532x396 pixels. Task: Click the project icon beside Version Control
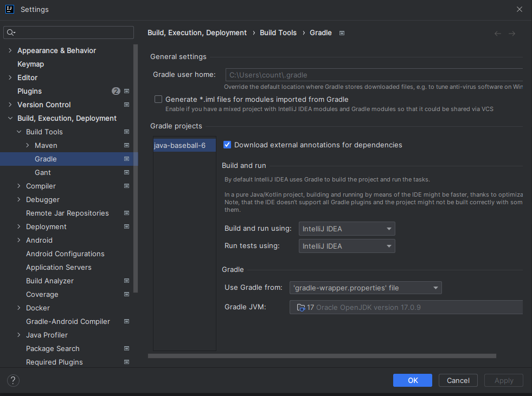[x=126, y=105]
